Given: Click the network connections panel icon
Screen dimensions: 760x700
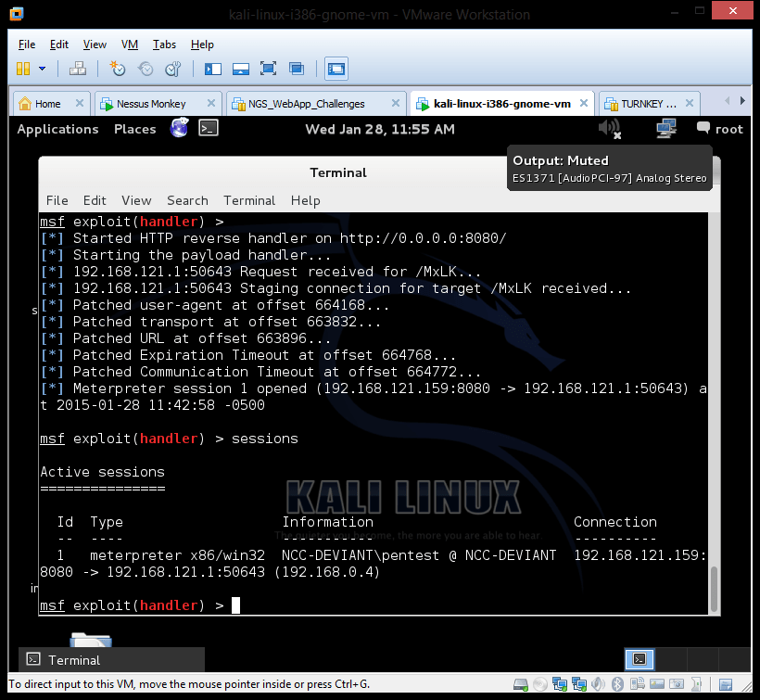Looking at the screenshot, I should click(665, 129).
